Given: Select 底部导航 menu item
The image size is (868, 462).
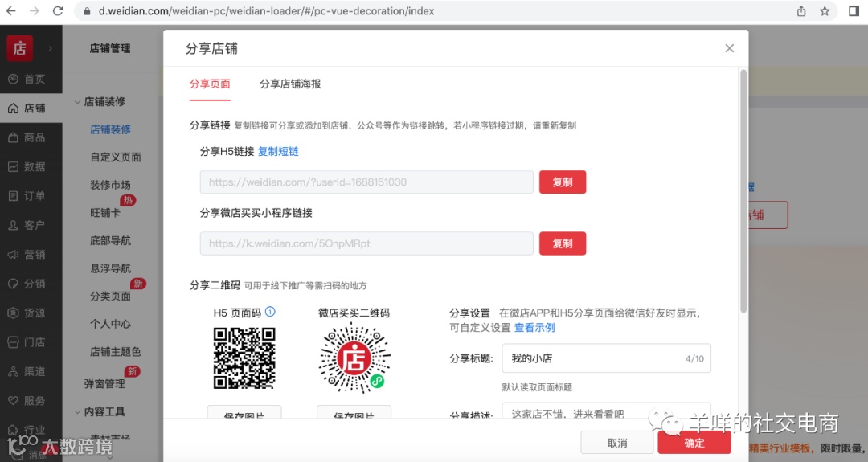Looking at the screenshot, I should pos(111,241).
